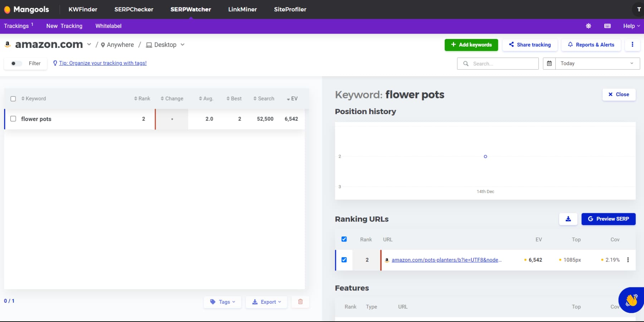This screenshot has width=644, height=322.
Task: Switch to the SERPChecker tab
Action: pyautogui.click(x=134, y=9)
